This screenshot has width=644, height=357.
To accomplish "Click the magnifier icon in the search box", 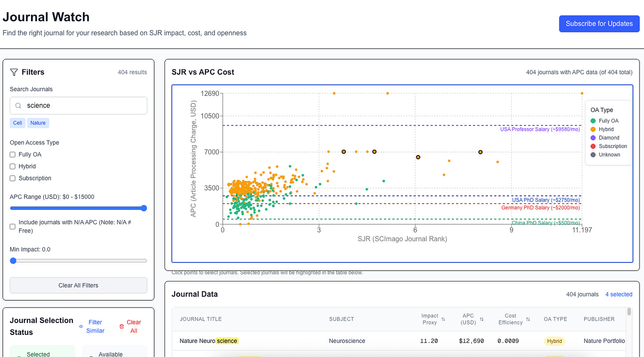I will [x=19, y=106].
